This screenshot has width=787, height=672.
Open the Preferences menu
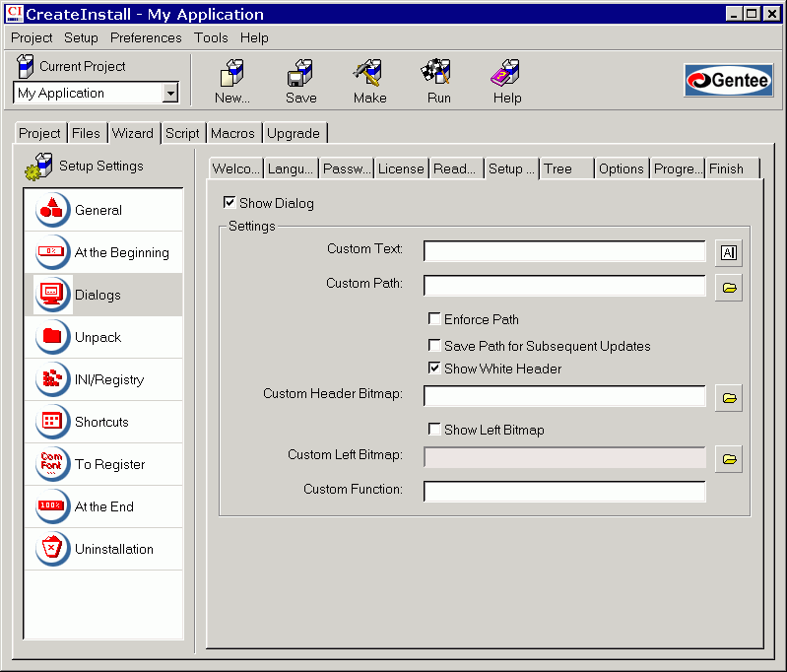[146, 37]
